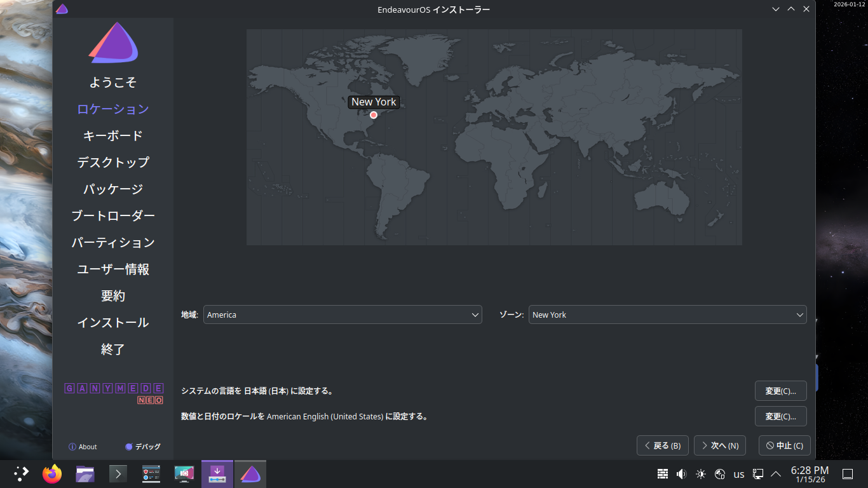Image resolution: width=868 pixels, height=488 pixels.
Task: Select the ようこそ step in sidebar
Action: [113, 83]
